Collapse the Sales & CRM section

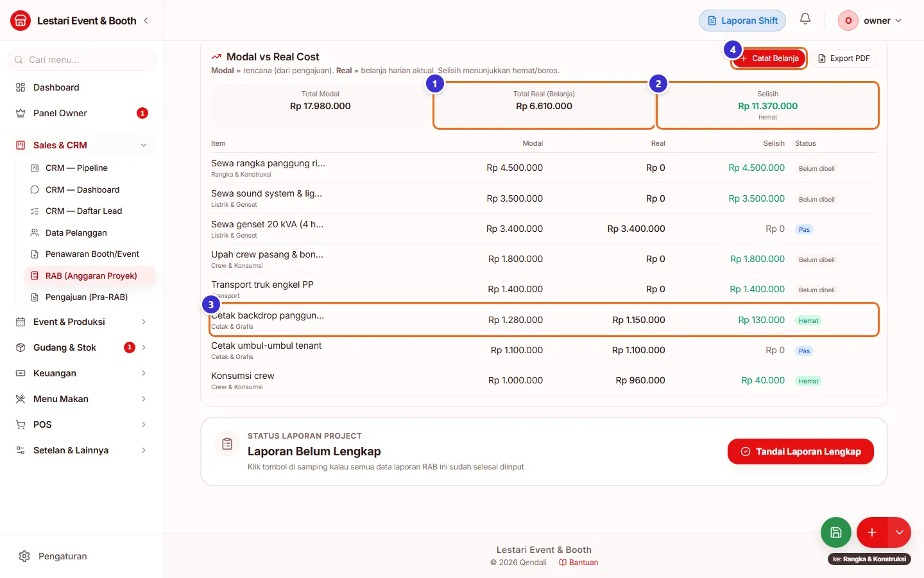(82, 145)
